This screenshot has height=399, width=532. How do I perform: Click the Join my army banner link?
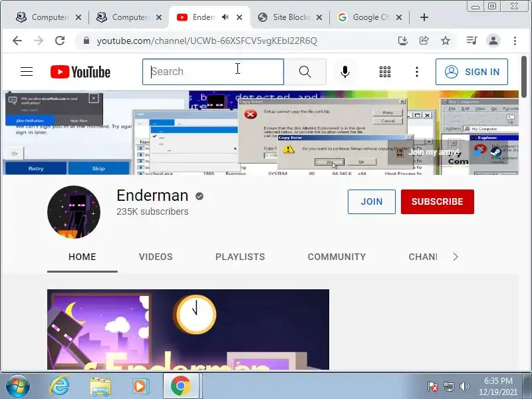coord(428,152)
